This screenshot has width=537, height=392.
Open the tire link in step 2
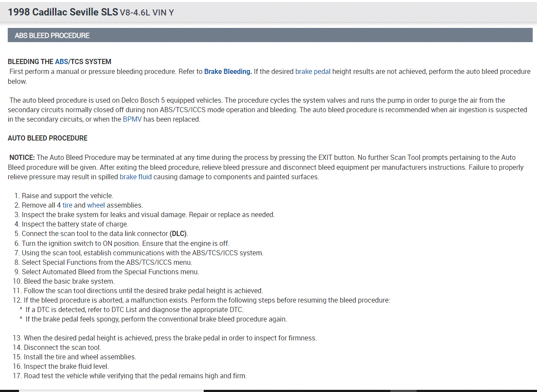pos(67,205)
